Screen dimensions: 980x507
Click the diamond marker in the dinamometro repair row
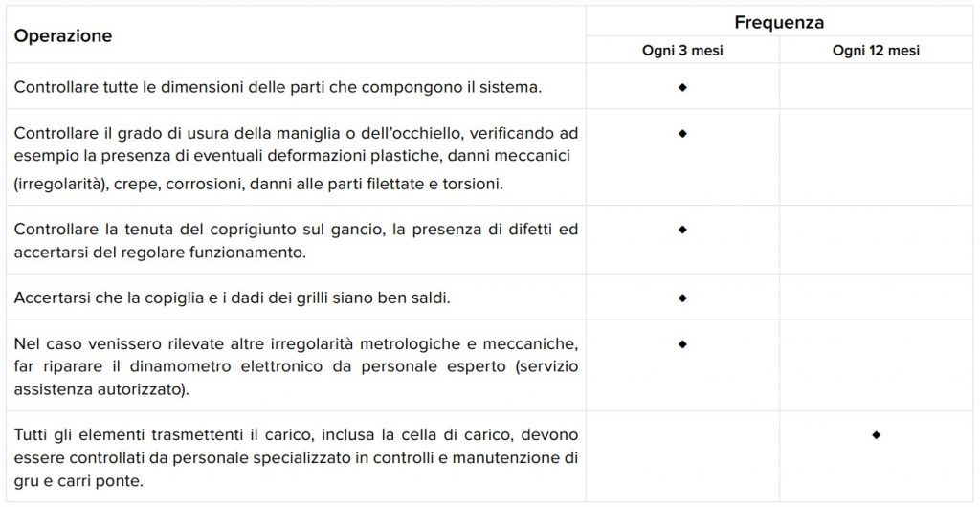coord(682,342)
